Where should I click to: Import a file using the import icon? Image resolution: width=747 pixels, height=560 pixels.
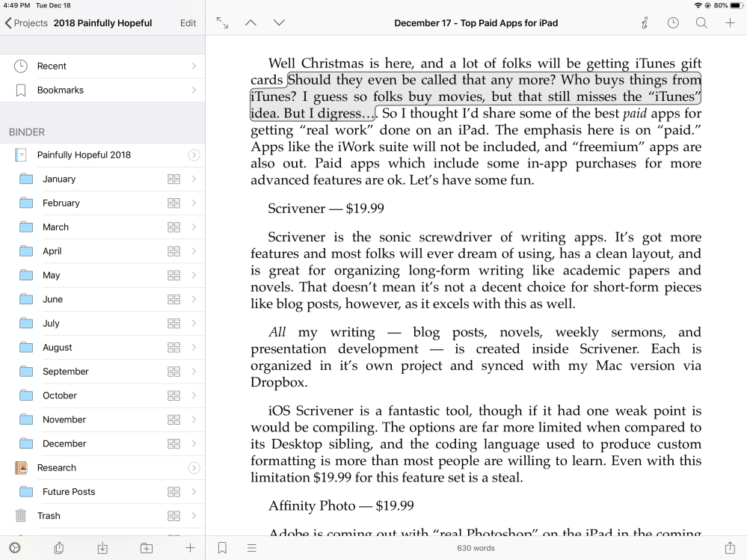102,547
